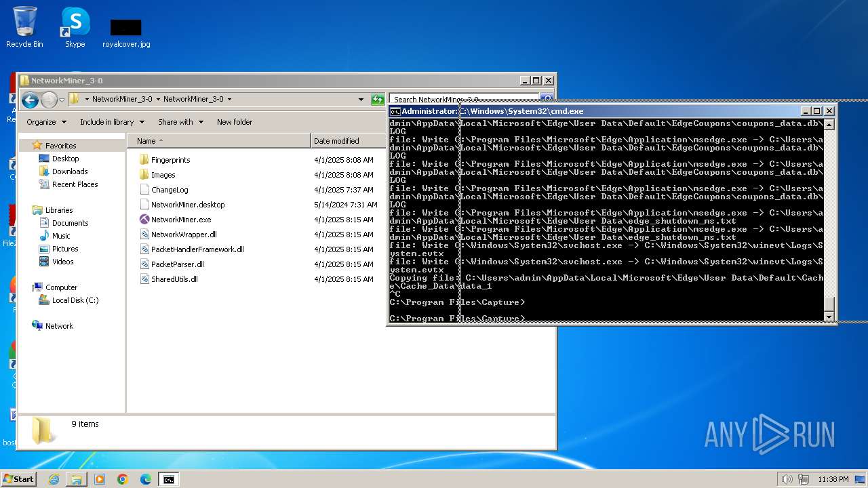Open the Videos library
Image resolution: width=868 pixels, height=488 pixels.
[x=62, y=262]
